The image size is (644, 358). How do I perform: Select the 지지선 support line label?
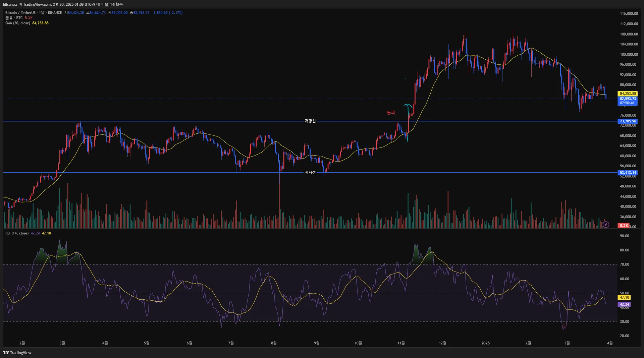pyautogui.click(x=310, y=173)
